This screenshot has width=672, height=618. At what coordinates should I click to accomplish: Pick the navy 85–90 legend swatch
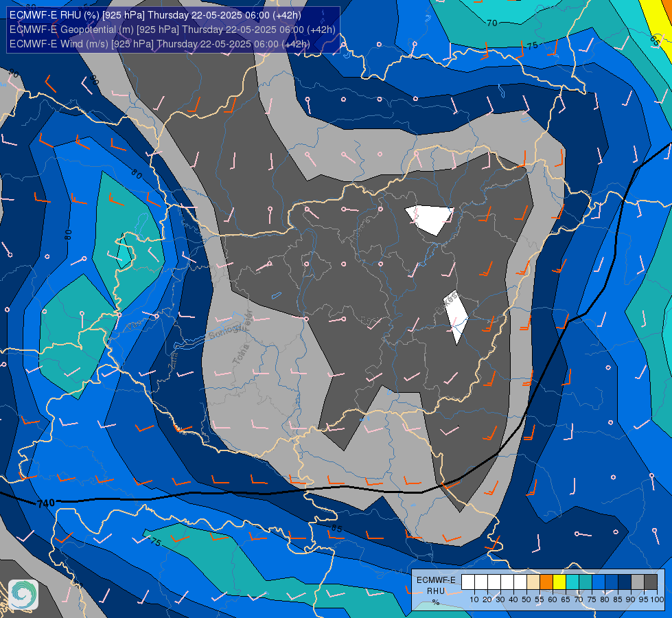pyautogui.click(x=625, y=582)
